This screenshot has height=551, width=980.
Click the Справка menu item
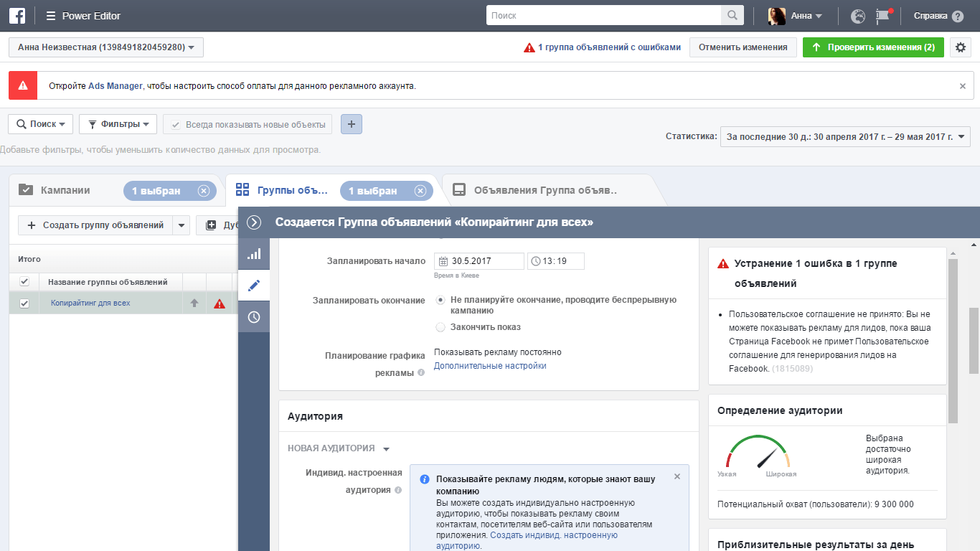930,16
